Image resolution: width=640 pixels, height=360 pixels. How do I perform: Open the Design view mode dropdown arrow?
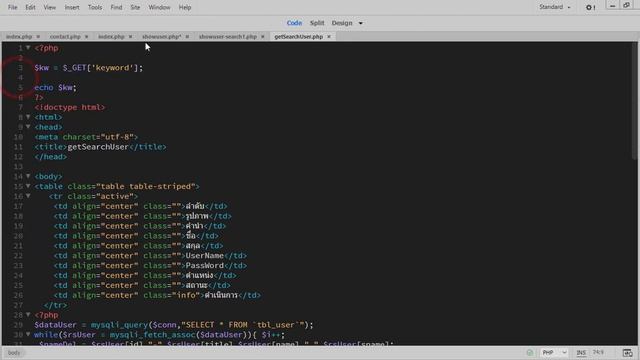click(360, 23)
